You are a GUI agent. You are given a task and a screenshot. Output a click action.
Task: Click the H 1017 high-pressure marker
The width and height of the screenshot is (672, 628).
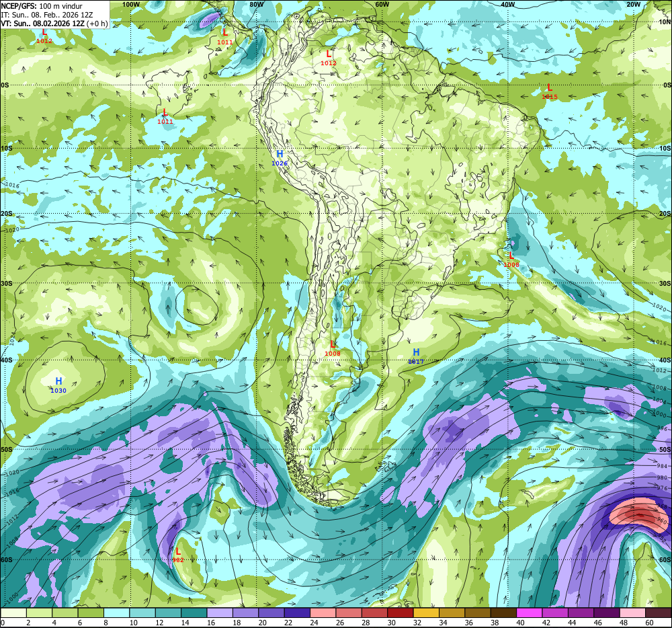416,356
